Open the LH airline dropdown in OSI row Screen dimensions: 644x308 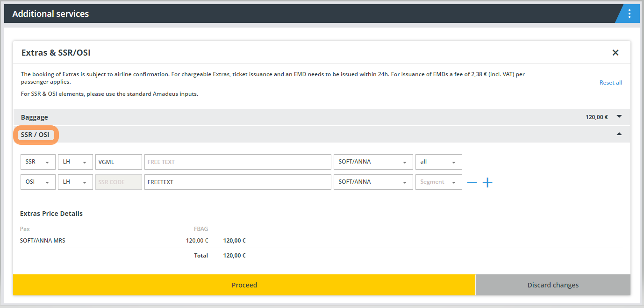75,182
